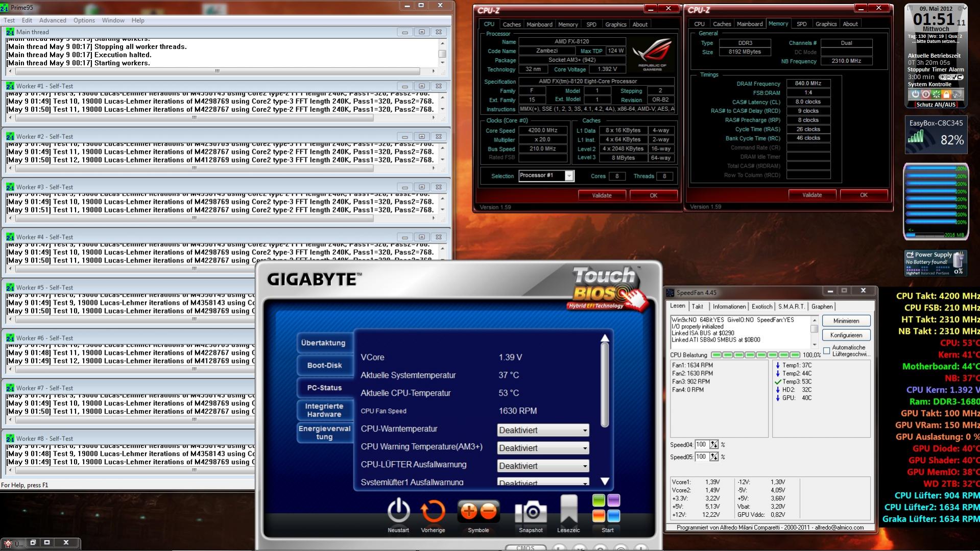Open the CPU-Warntemperatur dropdown
980x551 pixels.
pyautogui.click(x=543, y=430)
